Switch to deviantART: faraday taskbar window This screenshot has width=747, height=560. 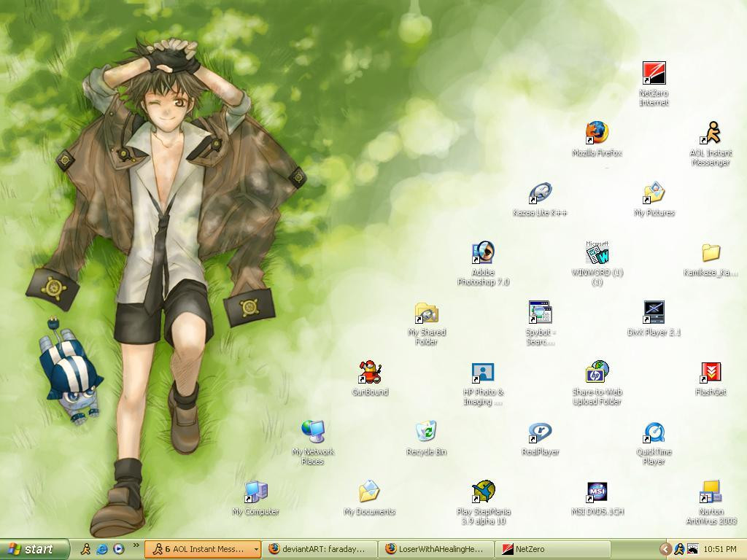click(320, 549)
